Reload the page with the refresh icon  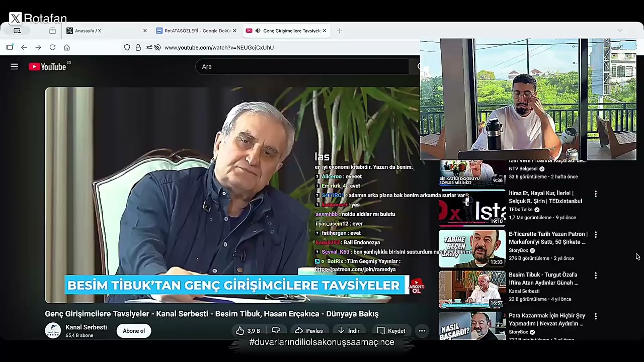pyautogui.click(x=52, y=47)
